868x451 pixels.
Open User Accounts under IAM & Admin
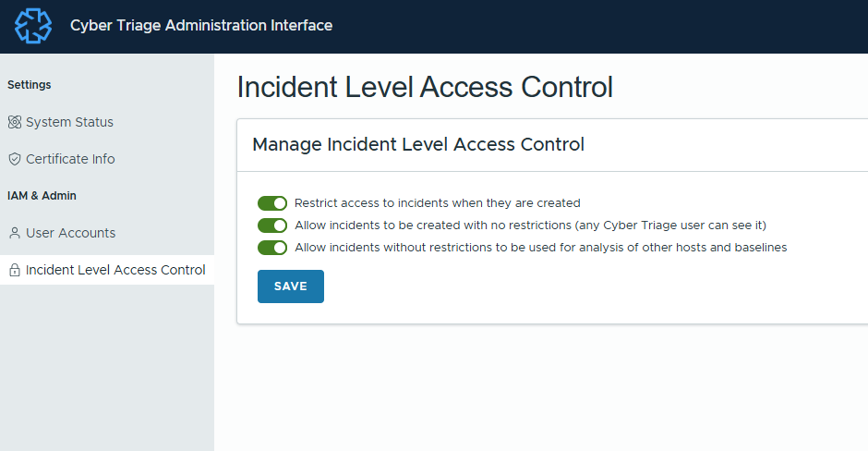70,233
